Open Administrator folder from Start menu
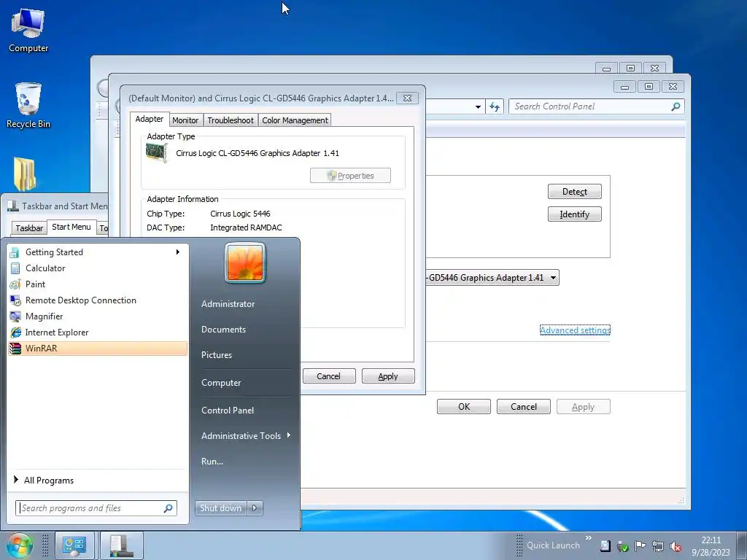Viewport: 747px width, 560px height. click(x=228, y=304)
